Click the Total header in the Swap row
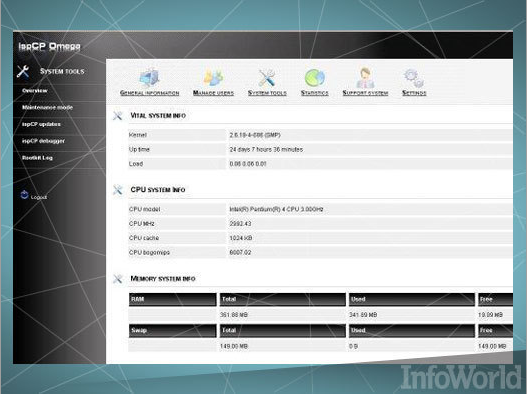Viewport: 527px width, 394px height. point(283,331)
